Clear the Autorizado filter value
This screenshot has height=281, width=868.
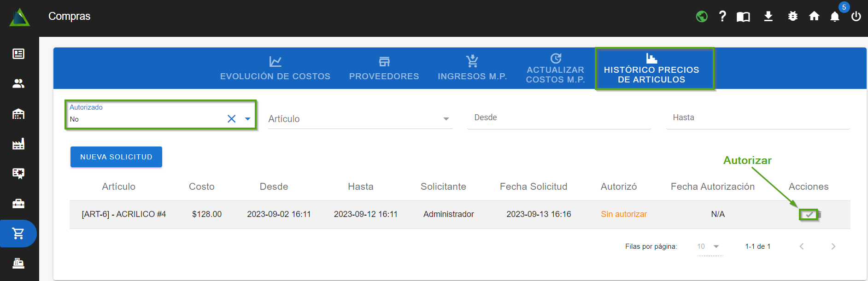[x=231, y=119]
